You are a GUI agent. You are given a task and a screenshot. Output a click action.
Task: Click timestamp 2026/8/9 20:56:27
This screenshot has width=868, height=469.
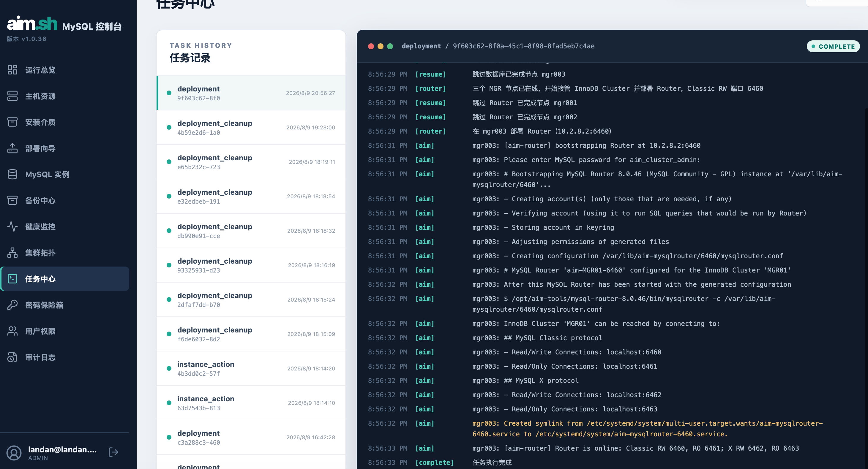pos(310,93)
